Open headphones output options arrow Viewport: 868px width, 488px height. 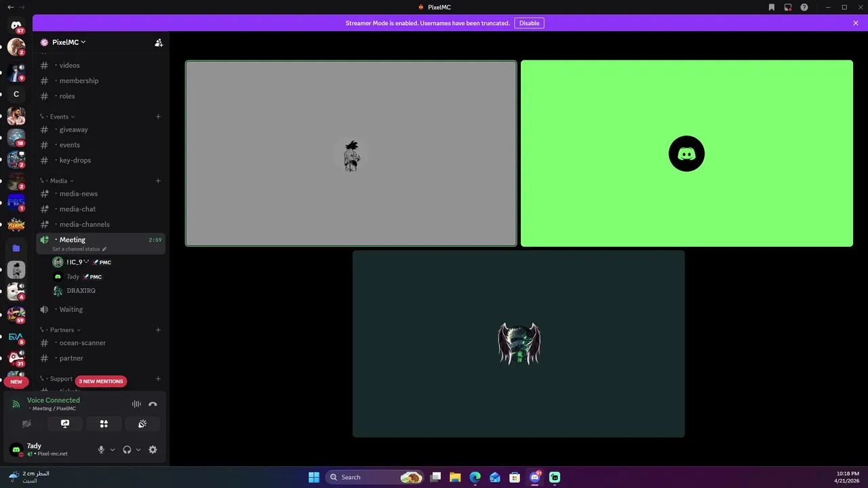tap(138, 449)
